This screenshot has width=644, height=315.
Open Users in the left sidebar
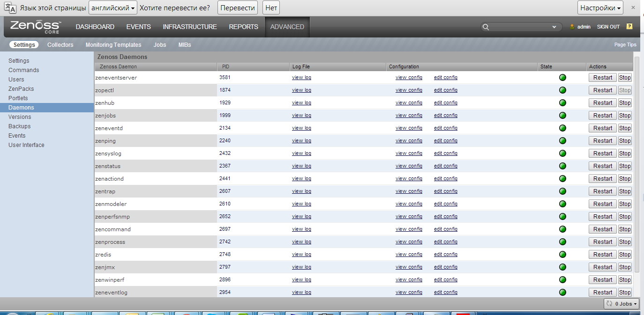click(16, 80)
